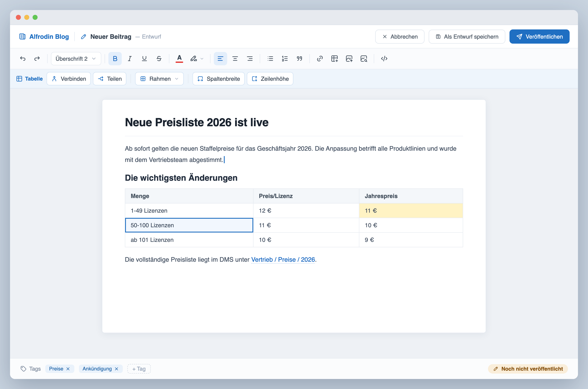The image size is (588, 389).
Task: Upload an image into the post
Action: click(x=349, y=59)
